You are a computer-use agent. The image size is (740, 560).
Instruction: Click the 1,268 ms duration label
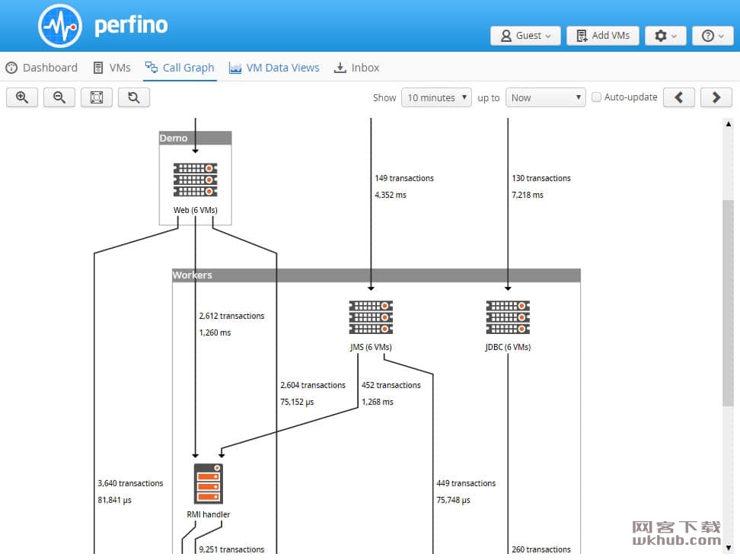click(x=377, y=402)
